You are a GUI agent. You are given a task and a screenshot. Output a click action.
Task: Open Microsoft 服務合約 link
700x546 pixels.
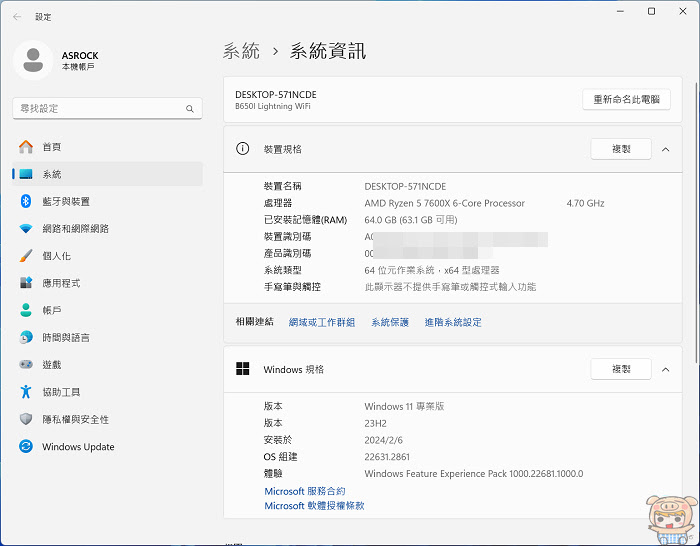tap(305, 491)
